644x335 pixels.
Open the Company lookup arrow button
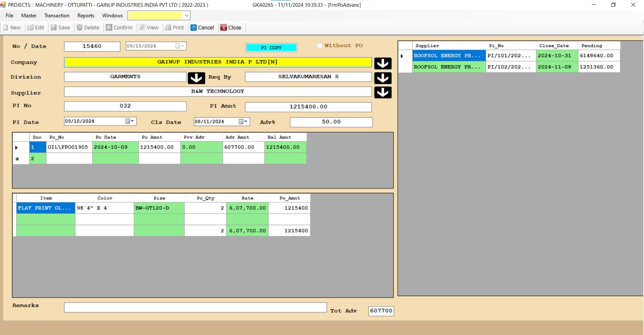point(383,63)
